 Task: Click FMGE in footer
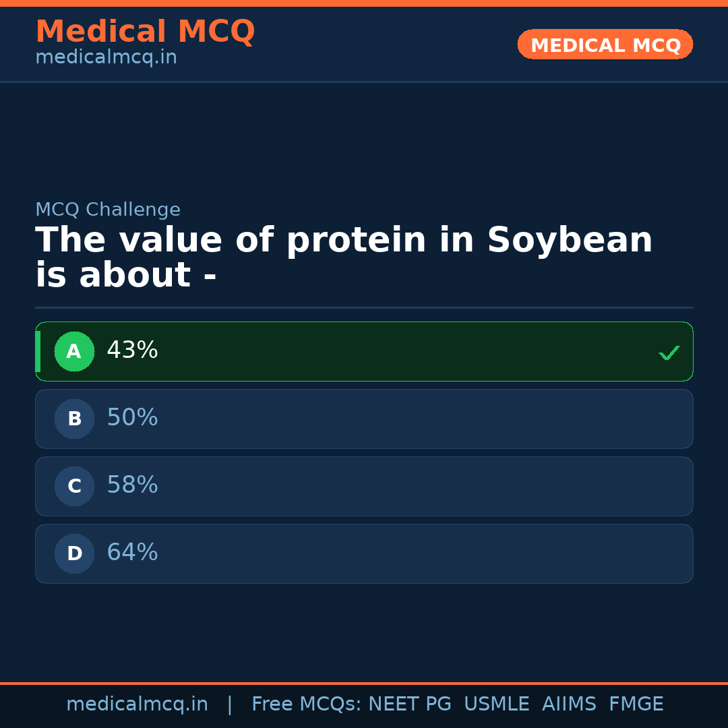click(636, 704)
